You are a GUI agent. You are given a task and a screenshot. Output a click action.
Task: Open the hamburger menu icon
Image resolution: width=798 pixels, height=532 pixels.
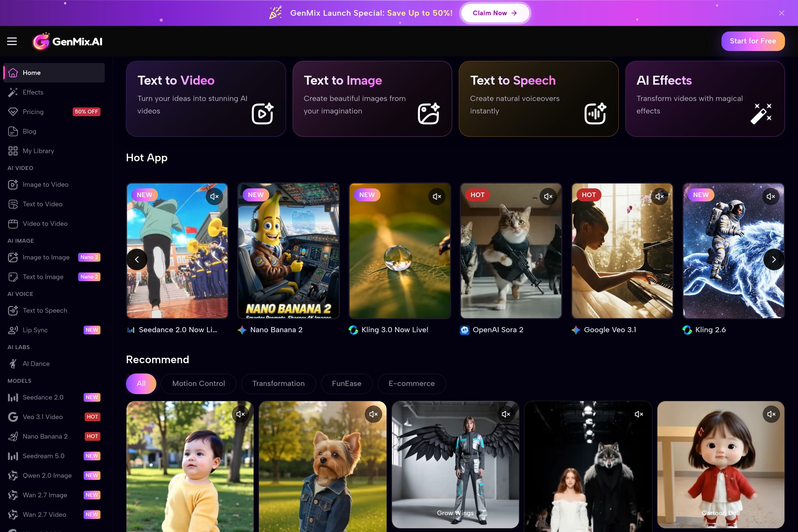[x=12, y=41]
